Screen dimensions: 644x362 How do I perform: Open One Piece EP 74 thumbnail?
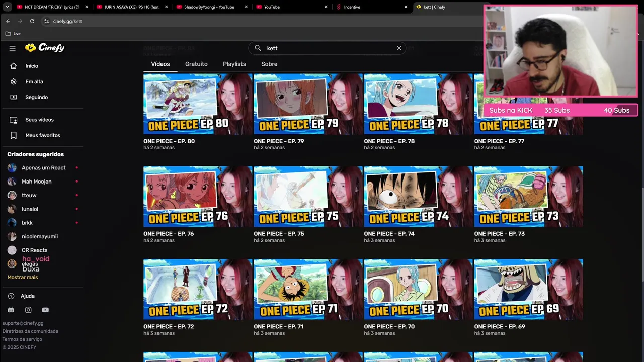point(418,197)
